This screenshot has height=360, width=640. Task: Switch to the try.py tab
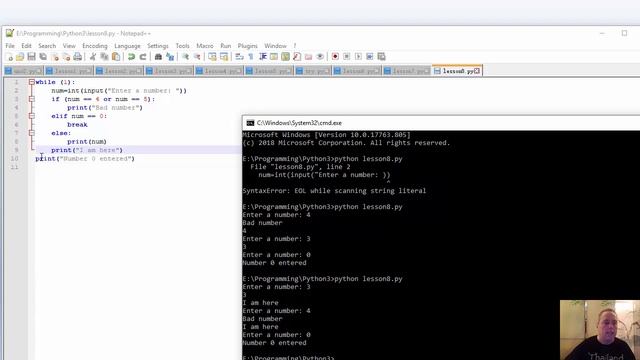pyautogui.click(x=313, y=71)
